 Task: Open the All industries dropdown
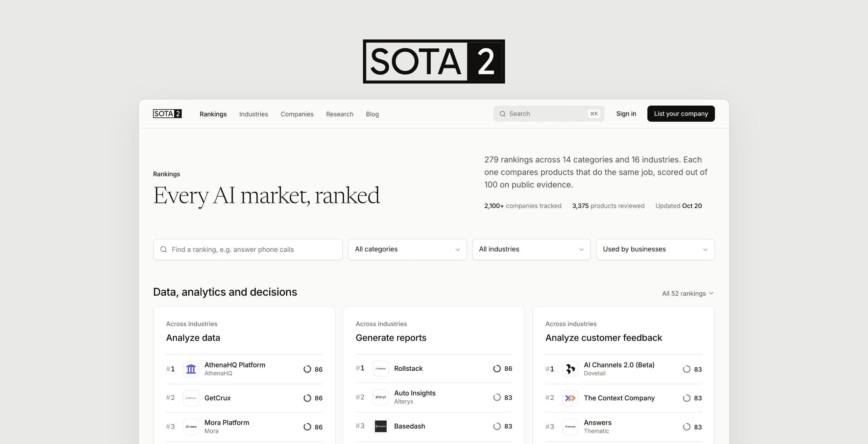pos(531,249)
